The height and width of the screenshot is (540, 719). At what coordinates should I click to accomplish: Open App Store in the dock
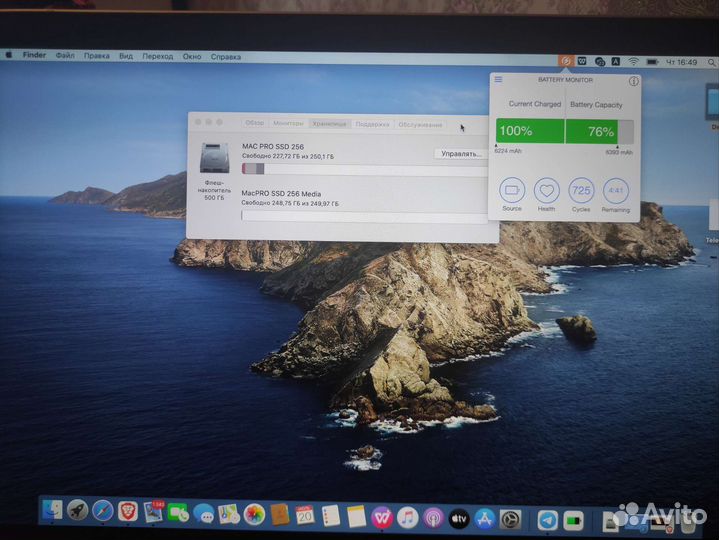coord(485,519)
